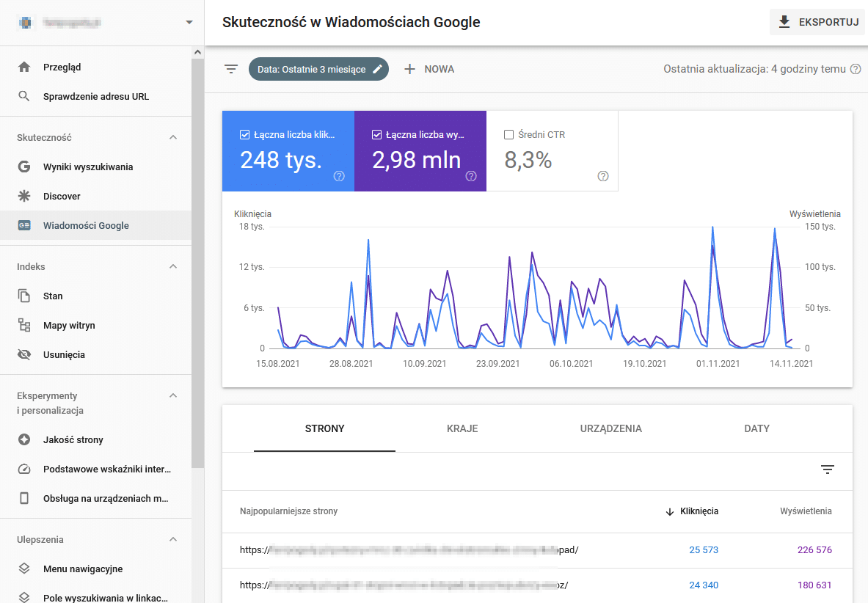Click the Menu nawigacyjne layers icon
The image size is (868, 603).
[x=24, y=569]
